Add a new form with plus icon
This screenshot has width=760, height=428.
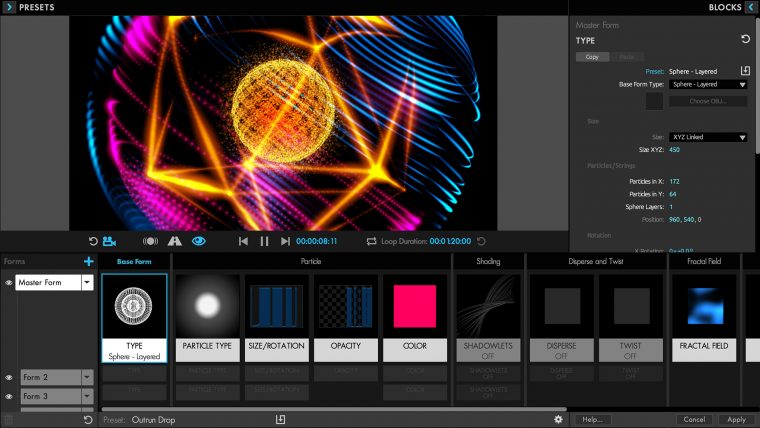tap(88, 262)
